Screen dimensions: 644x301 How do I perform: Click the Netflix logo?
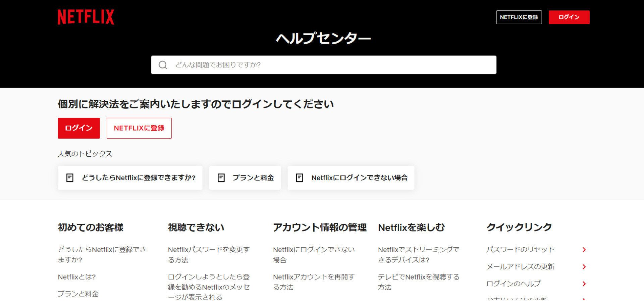pyautogui.click(x=86, y=17)
